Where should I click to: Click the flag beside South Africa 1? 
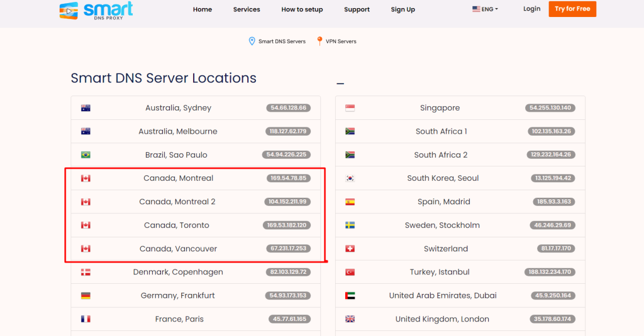point(350,131)
